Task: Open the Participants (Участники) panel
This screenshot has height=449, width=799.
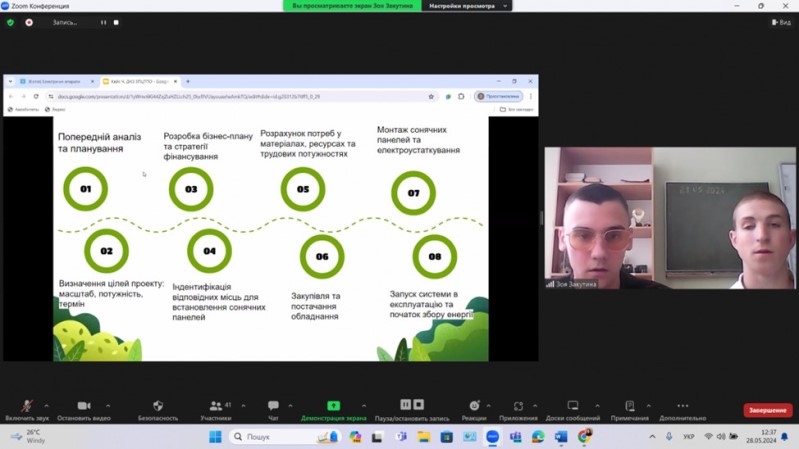Action: pyautogui.click(x=216, y=406)
